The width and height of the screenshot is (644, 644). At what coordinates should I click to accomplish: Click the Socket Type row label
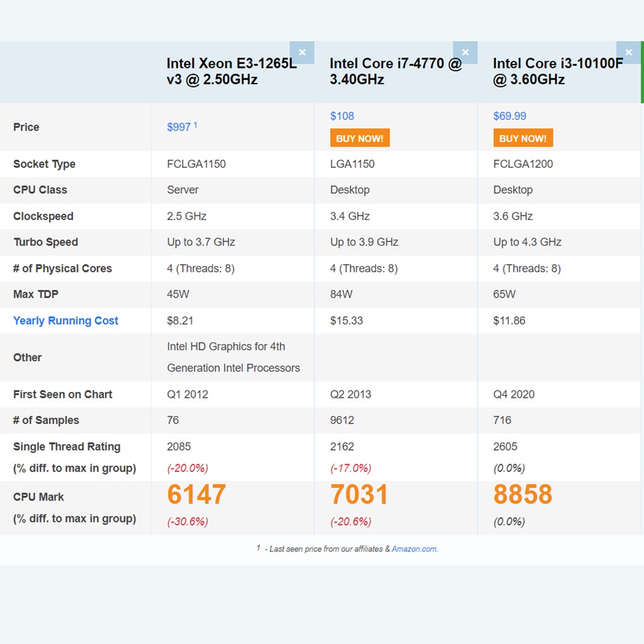click(45, 164)
